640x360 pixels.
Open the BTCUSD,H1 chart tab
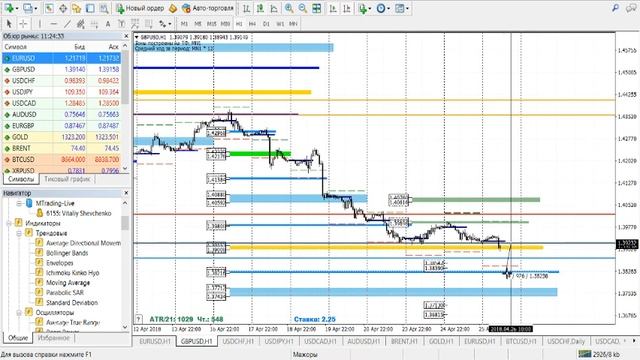[521, 341]
